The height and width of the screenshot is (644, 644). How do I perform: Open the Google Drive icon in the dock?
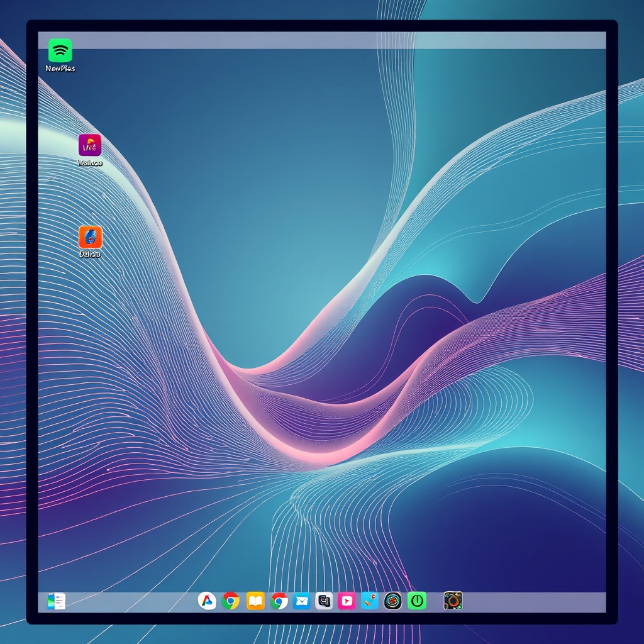(207, 601)
